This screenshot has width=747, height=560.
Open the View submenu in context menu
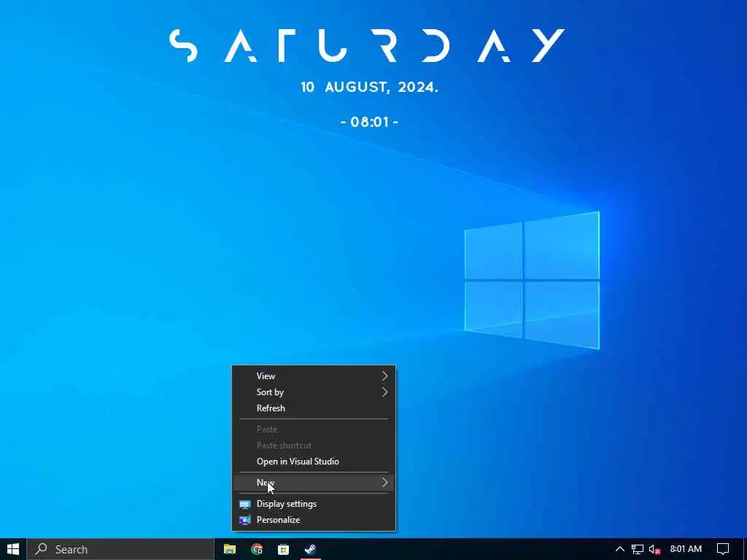pos(314,376)
